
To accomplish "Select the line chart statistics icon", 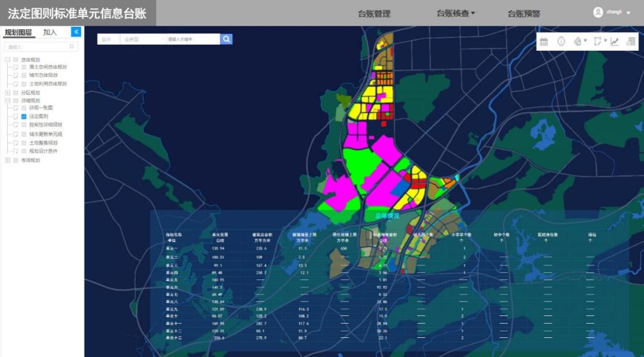I will tap(615, 42).
